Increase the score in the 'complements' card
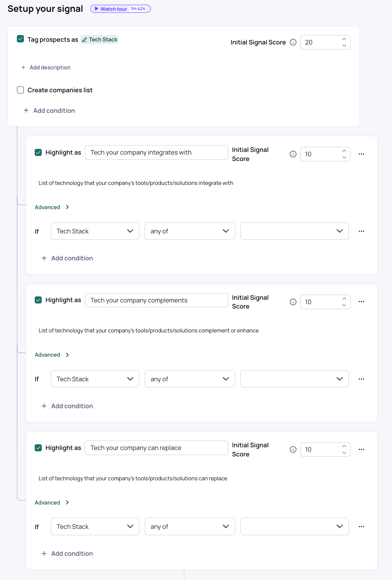The height and width of the screenshot is (580, 392). click(344, 299)
